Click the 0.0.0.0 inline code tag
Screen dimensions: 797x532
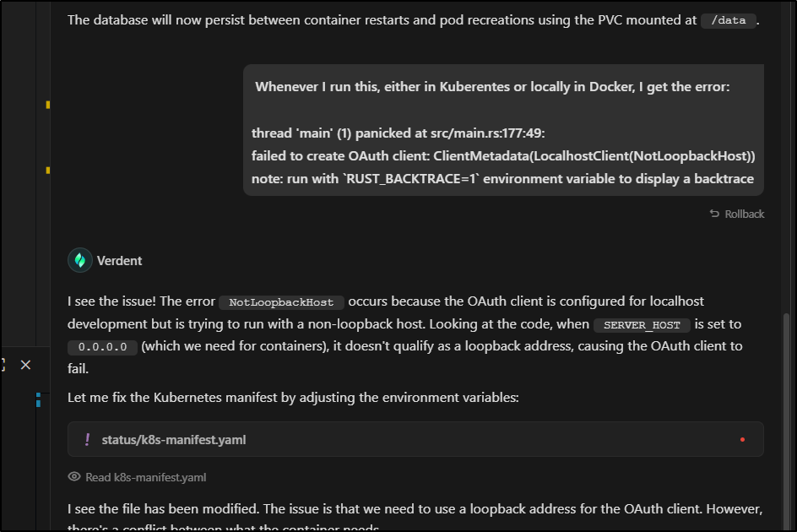click(102, 347)
